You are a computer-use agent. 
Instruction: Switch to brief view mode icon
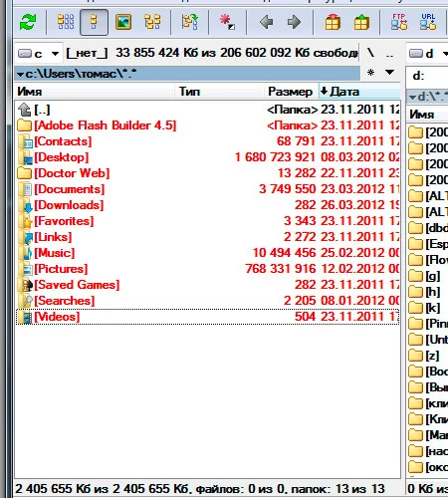[66, 22]
